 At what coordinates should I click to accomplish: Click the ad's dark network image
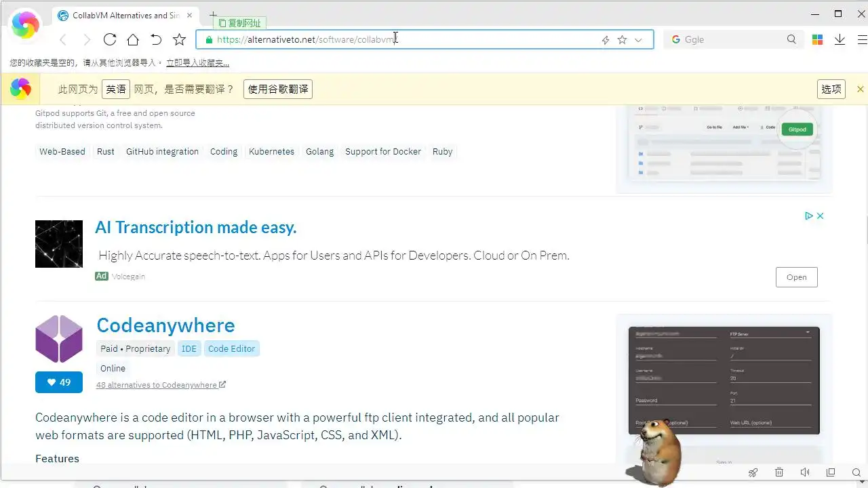click(x=59, y=244)
